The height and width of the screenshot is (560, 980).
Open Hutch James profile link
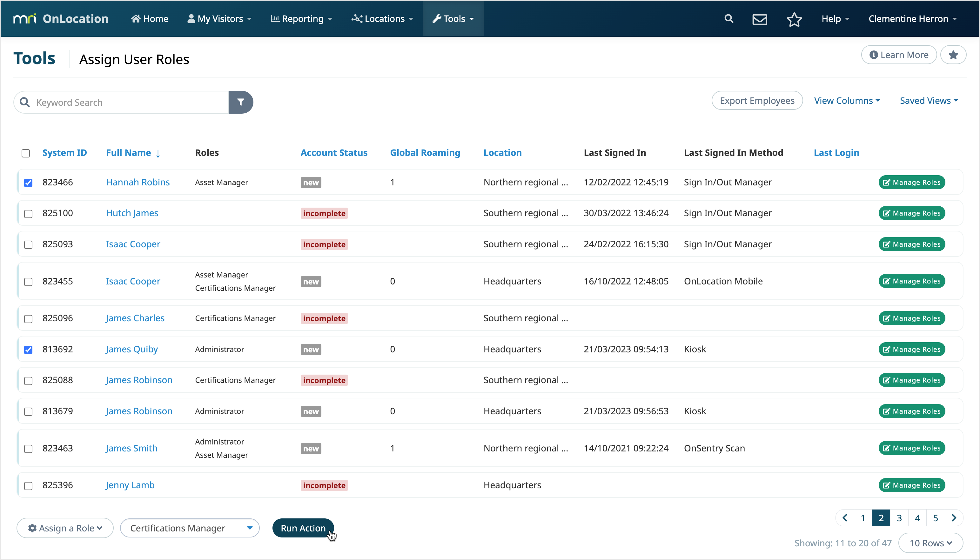[x=132, y=213]
